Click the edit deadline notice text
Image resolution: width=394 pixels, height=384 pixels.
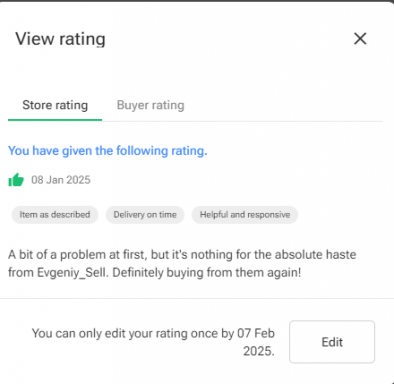tap(153, 342)
